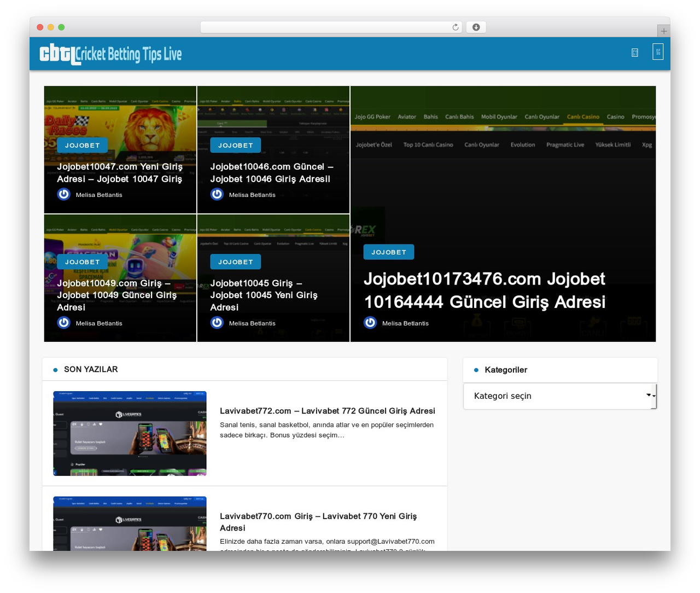
Task: Click the Kategoriler widget heading
Action: [x=506, y=370]
